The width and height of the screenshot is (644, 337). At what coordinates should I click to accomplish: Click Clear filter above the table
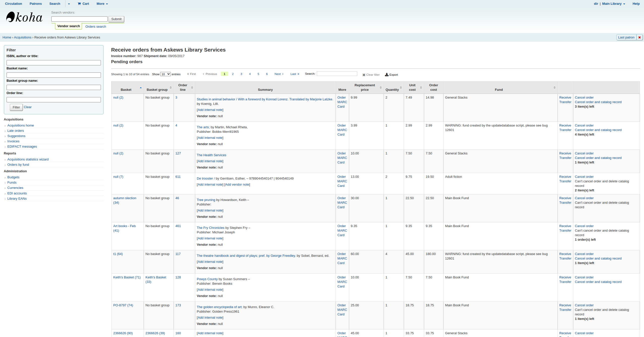coord(371,75)
